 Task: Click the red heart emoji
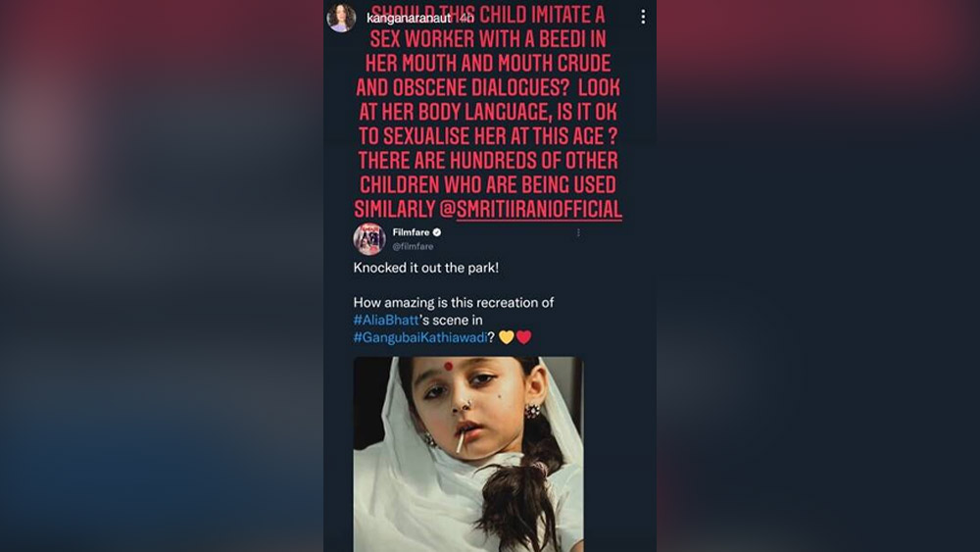pos(523,337)
